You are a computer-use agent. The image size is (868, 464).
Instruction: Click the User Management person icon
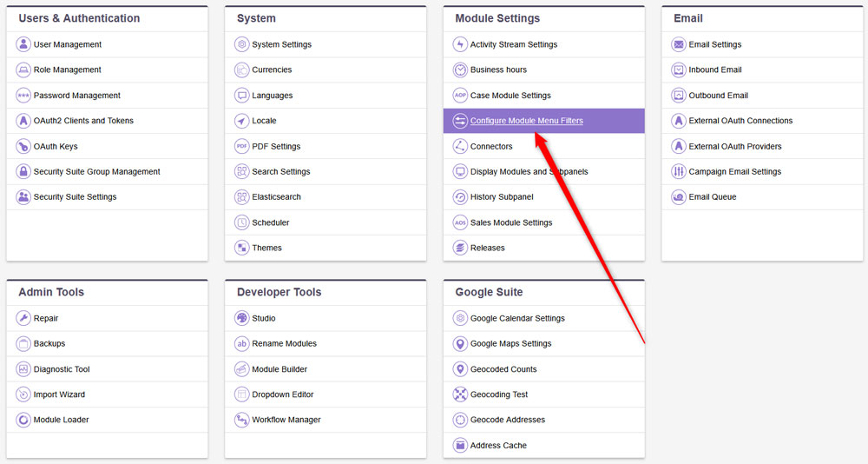coord(23,44)
